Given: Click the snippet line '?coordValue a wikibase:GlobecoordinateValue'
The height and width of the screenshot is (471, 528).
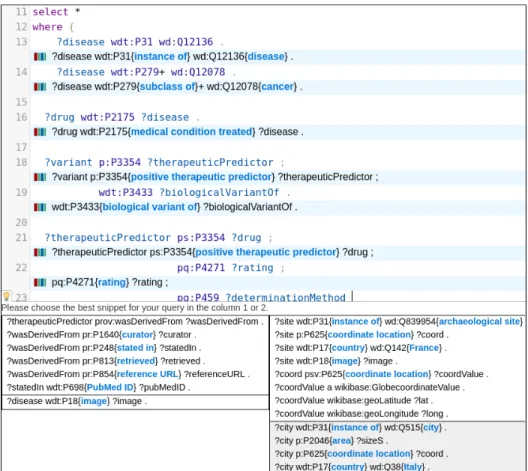Looking at the screenshot, I should click(369, 387).
